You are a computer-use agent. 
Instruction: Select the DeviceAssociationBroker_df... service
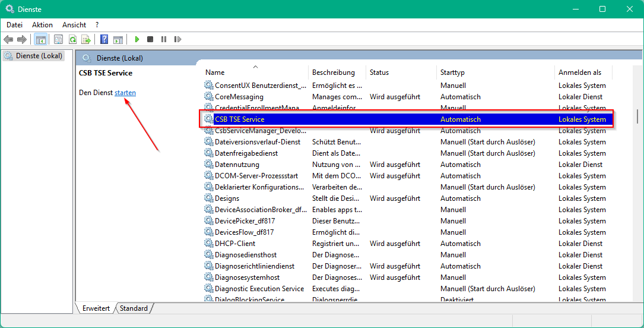(x=261, y=210)
